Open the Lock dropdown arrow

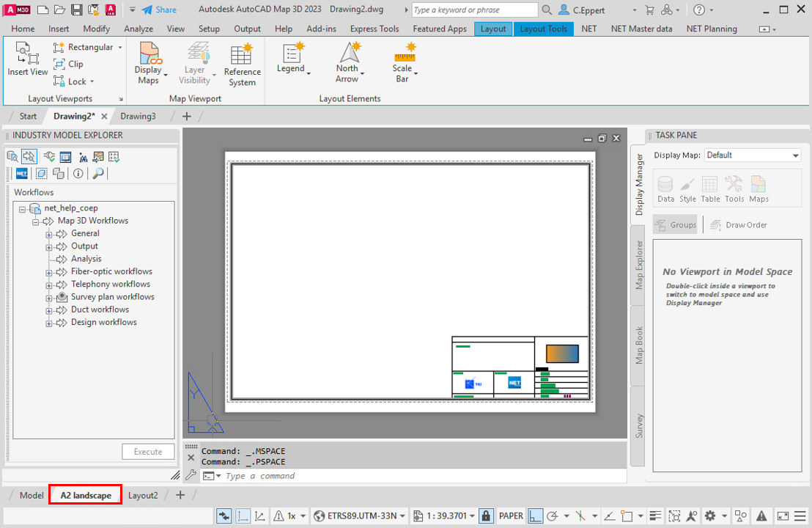(92, 81)
